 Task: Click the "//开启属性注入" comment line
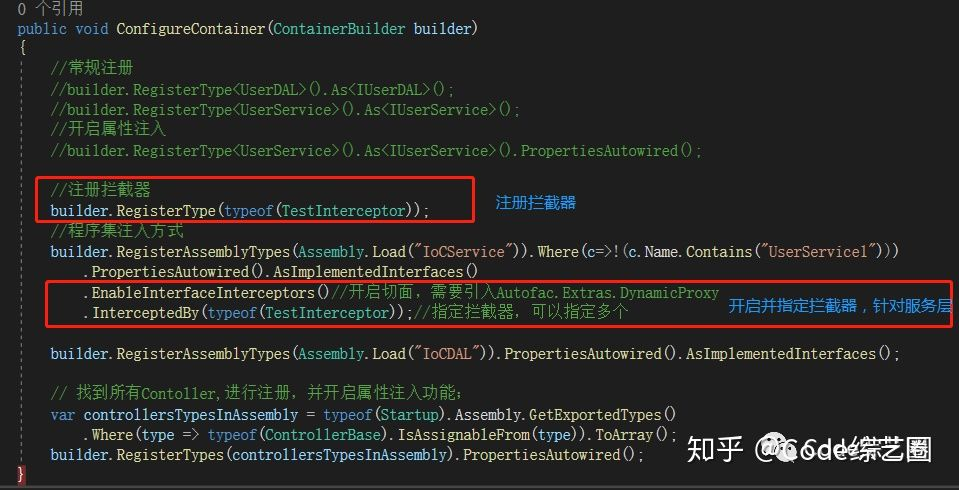108,130
